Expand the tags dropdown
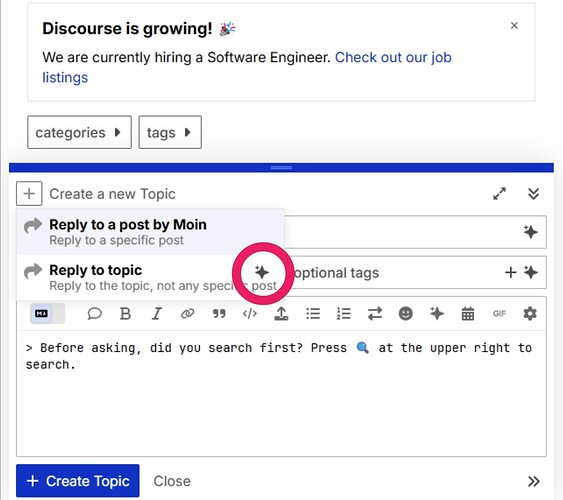The height and width of the screenshot is (500, 563). tap(170, 132)
